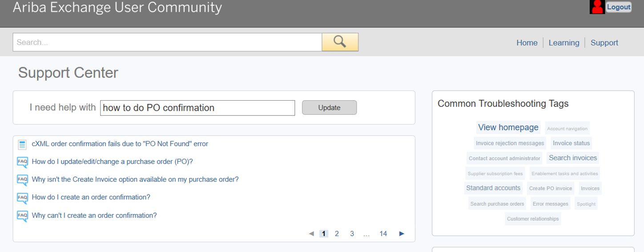Open 'How do I create an order confirmation?' FAQ
This screenshot has height=252, width=644.
point(91,197)
